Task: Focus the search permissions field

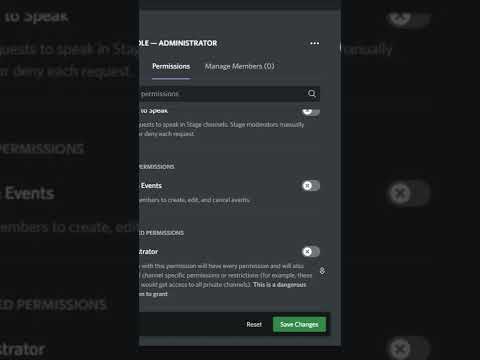Action: tap(229, 94)
